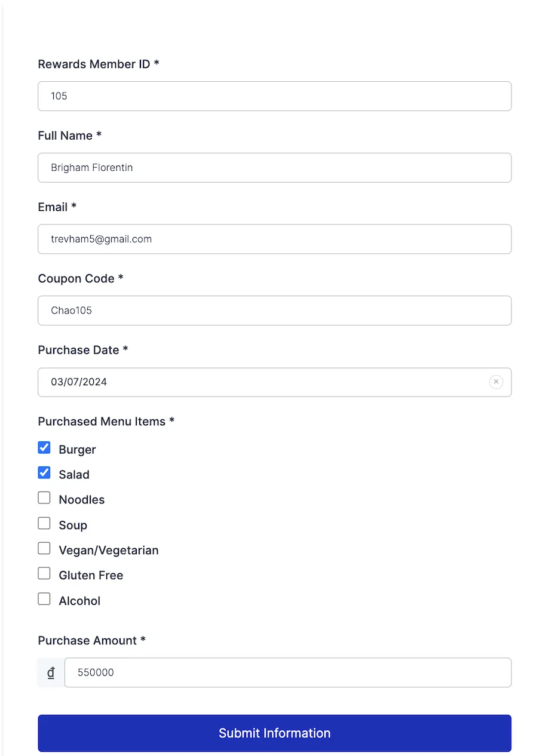Select the Gluten Free checkbox

(44, 574)
